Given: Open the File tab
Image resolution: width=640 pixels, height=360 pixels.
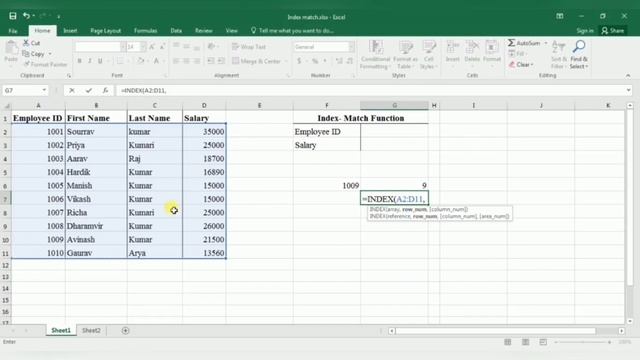Looking at the screenshot, I should [13, 31].
